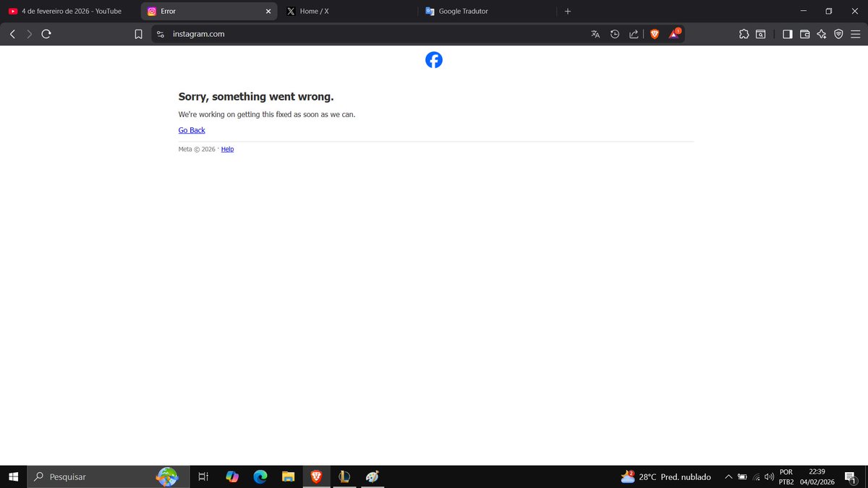Click the browser forward arrow
The image size is (868, 488).
pyautogui.click(x=29, y=34)
